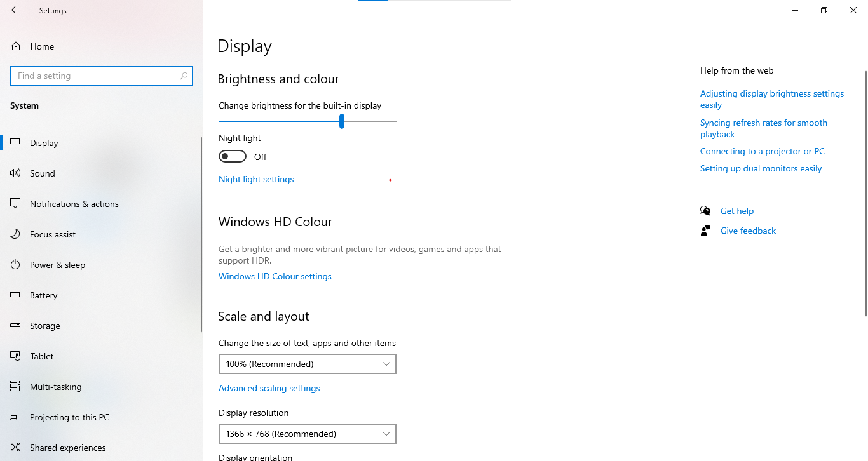Click the Tablet icon in sidebar

tap(16, 356)
